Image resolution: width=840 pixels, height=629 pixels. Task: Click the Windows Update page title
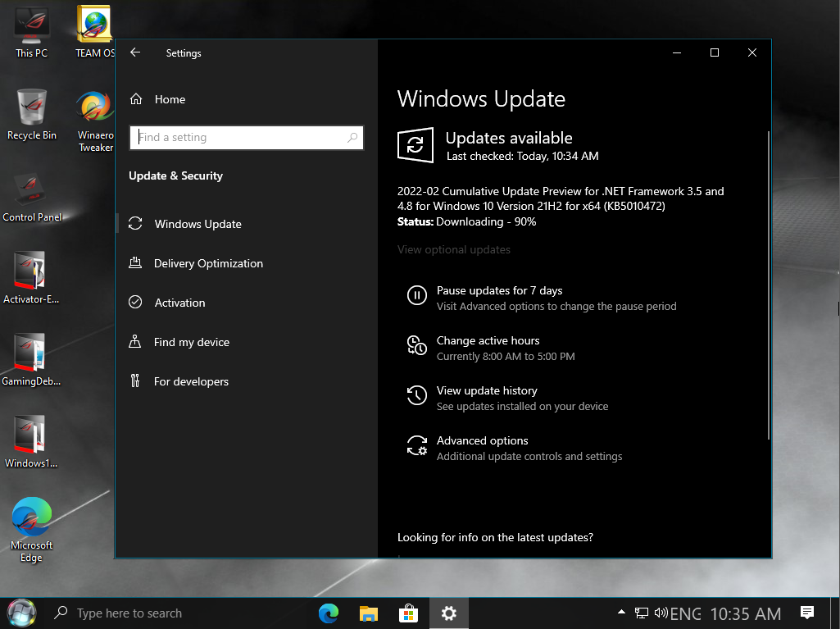[482, 98]
